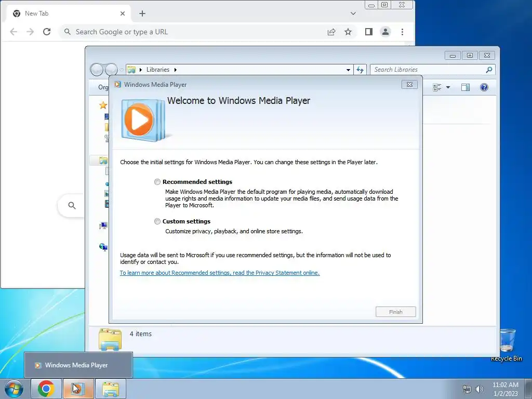Open the taskbar clock and date
532x399 pixels.
(505, 389)
